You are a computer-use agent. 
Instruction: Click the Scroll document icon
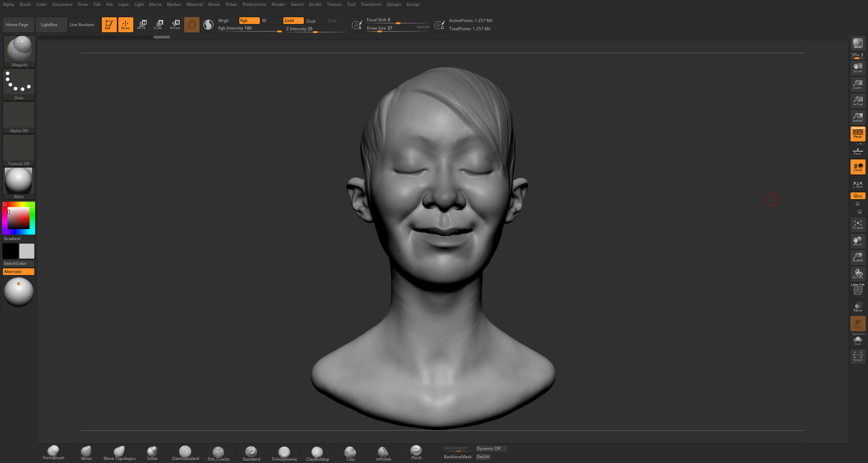tap(858, 68)
